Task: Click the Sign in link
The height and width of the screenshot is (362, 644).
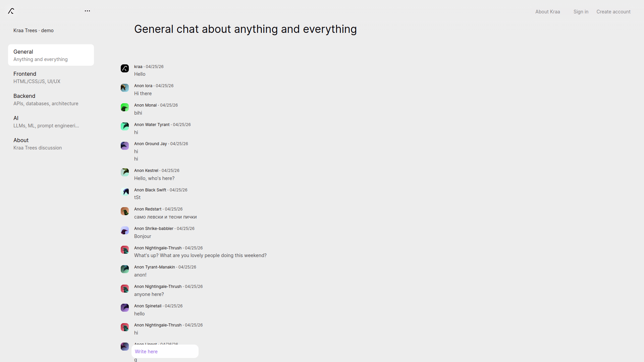Action: pos(581,12)
